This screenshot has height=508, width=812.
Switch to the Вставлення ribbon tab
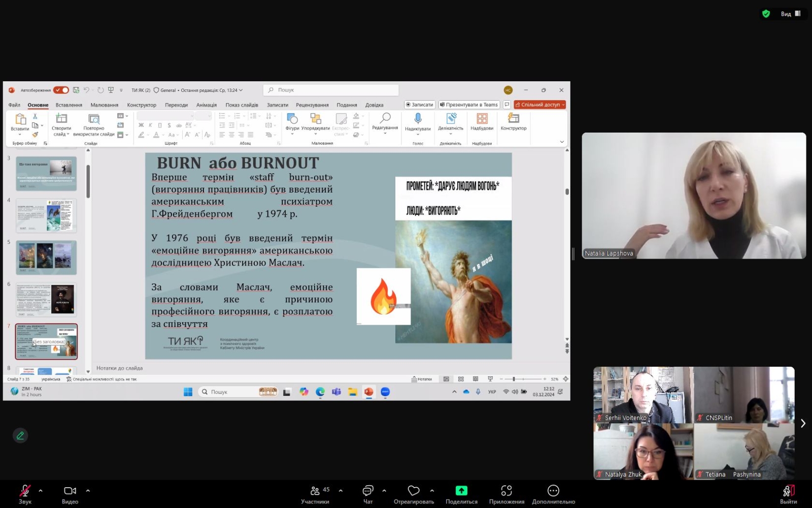pyautogui.click(x=69, y=105)
